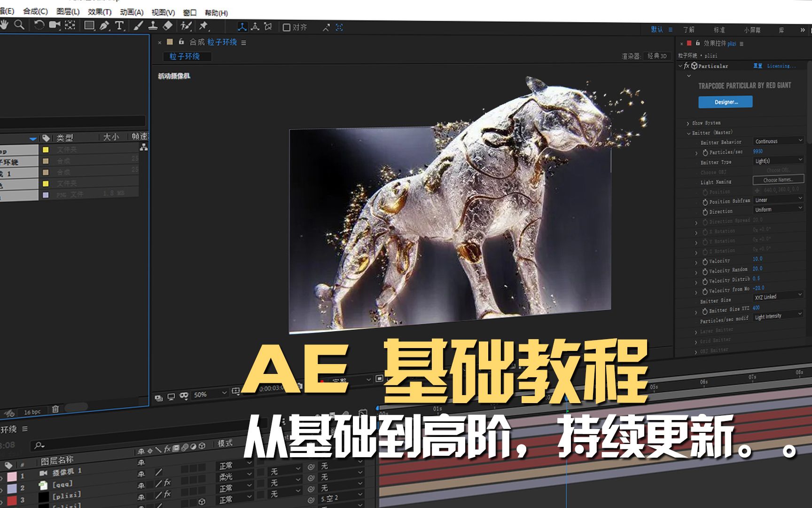Open the Position Subframe Linear dropdown

[778, 200]
